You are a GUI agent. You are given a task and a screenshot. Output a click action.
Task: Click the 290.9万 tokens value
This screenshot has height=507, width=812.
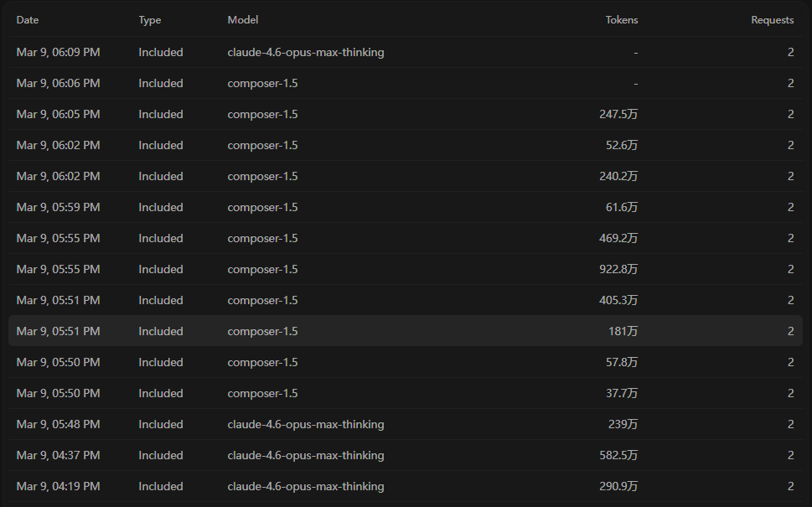pyautogui.click(x=618, y=486)
